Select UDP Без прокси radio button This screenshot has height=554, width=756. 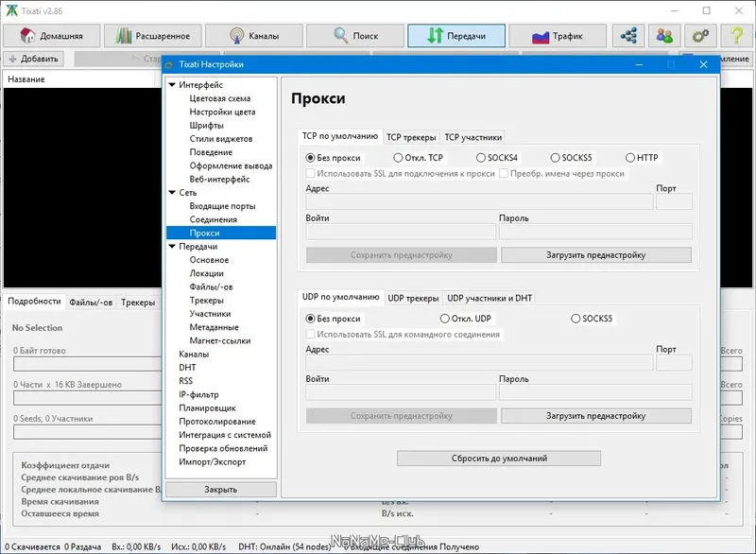point(311,319)
